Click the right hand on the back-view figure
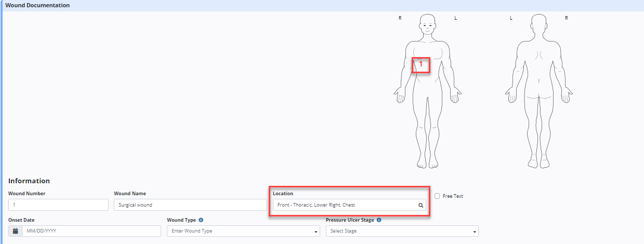This screenshot has height=244, width=644. tap(568, 97)
